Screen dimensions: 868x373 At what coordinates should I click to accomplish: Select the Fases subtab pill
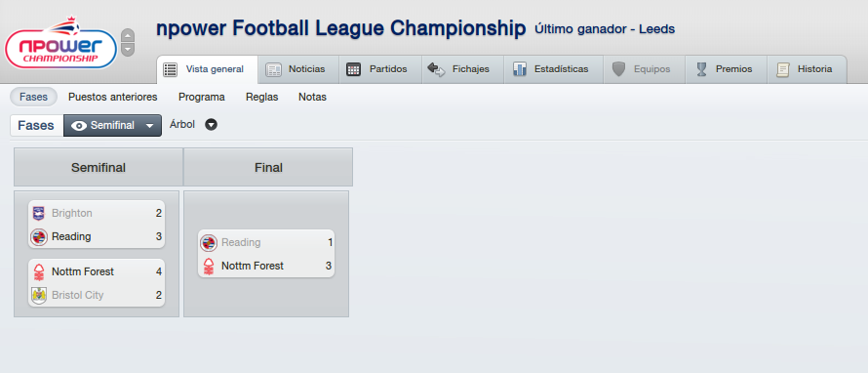(x=33, y=97)
